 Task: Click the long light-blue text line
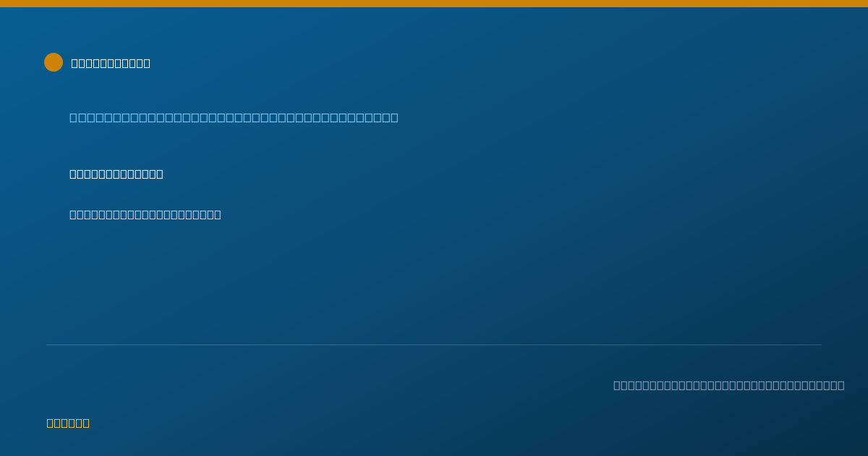234,117
